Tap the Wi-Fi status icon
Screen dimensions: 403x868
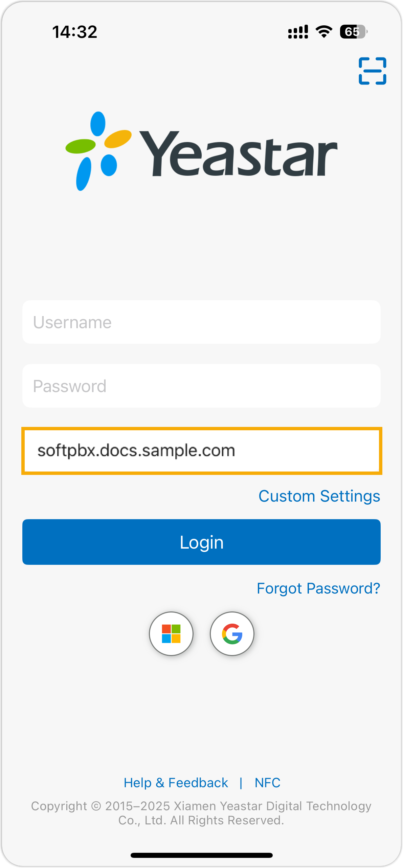pos(324,32)
